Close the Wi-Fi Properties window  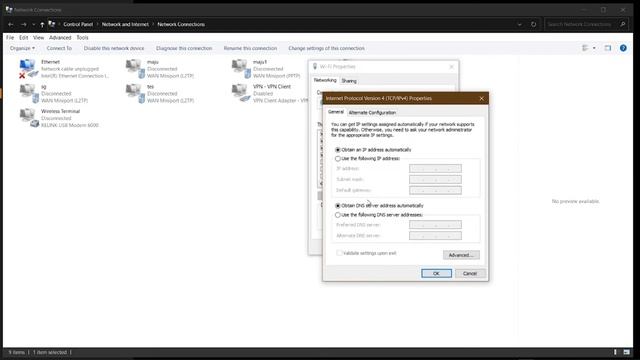tap(451, 67)
